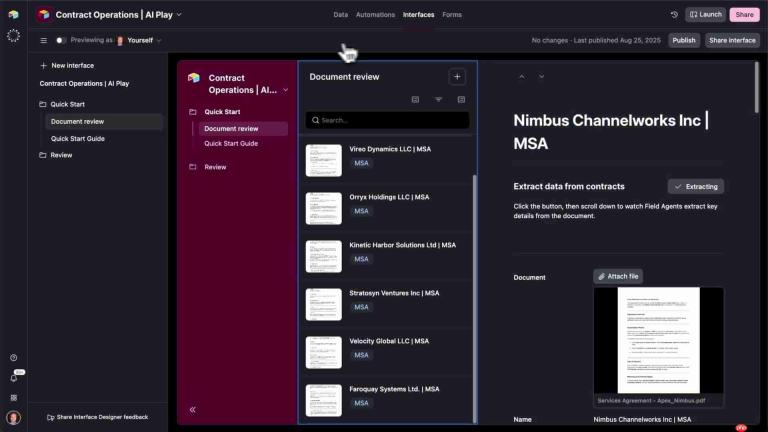Click the detail pane scrollbar
This screenshot has height=432, width=768.
pos(756,87)
